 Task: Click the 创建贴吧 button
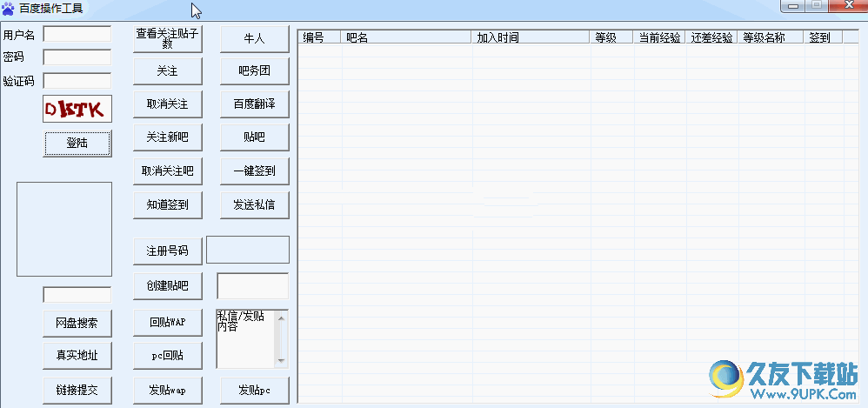tap(167, 285)
